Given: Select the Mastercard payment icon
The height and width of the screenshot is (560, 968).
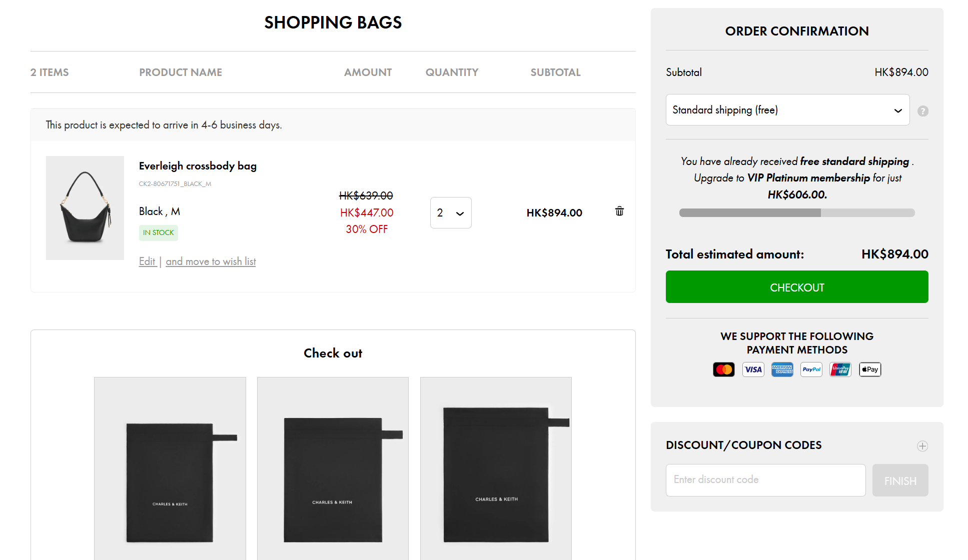Looking at the screenshot, I should click(724, 369).
